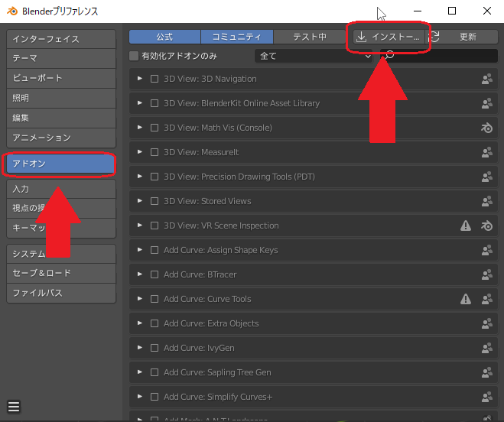This screenshot has width=504, height=422.
Task: Click community icon on Curve Tools row
Action: point(487,299)
